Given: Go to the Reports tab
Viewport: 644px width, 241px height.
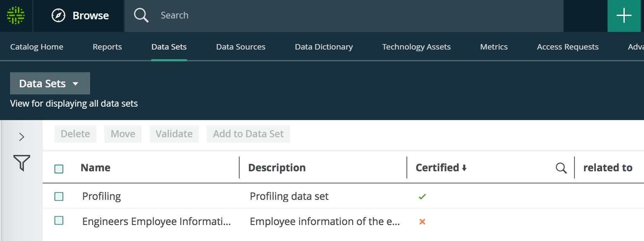Looking at the screenshot, I should point(107,47).
